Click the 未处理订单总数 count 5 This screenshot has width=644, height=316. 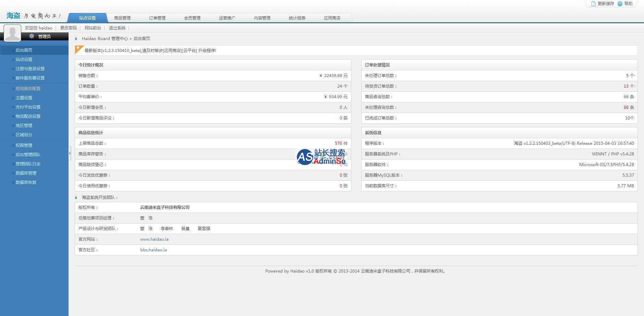click(x=627, y=76)
